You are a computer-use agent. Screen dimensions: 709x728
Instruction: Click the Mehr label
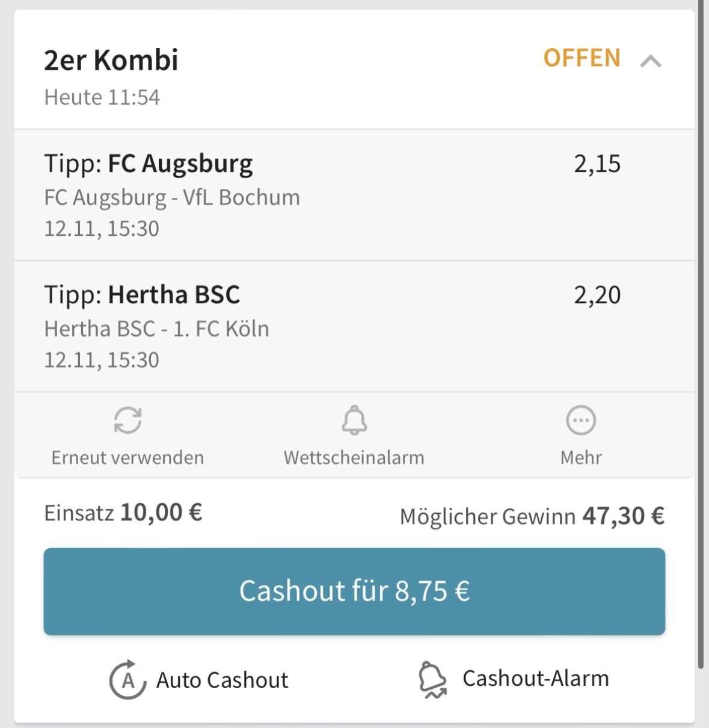point(581,457)
